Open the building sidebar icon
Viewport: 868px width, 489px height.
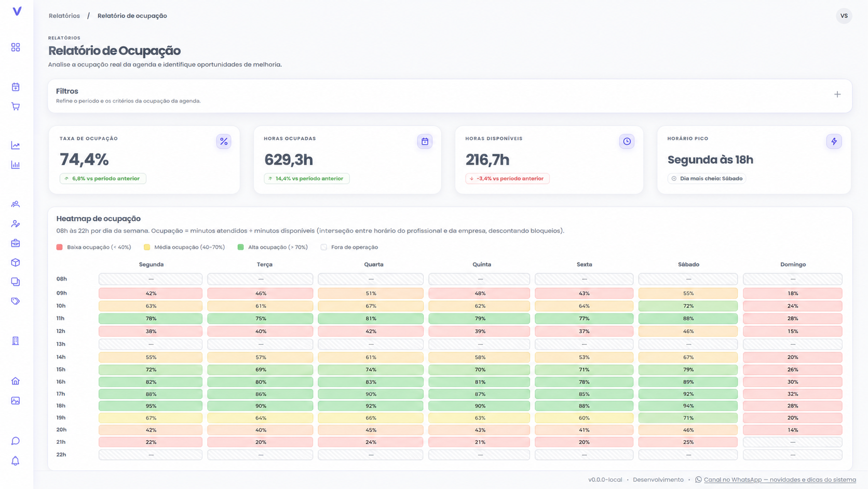(16, 341)
